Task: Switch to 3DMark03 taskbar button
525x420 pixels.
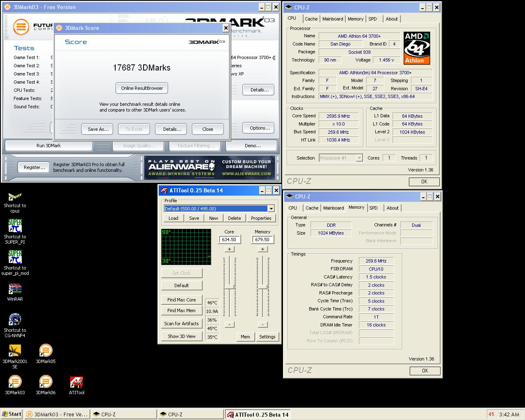Action: (x=57, y=414)
